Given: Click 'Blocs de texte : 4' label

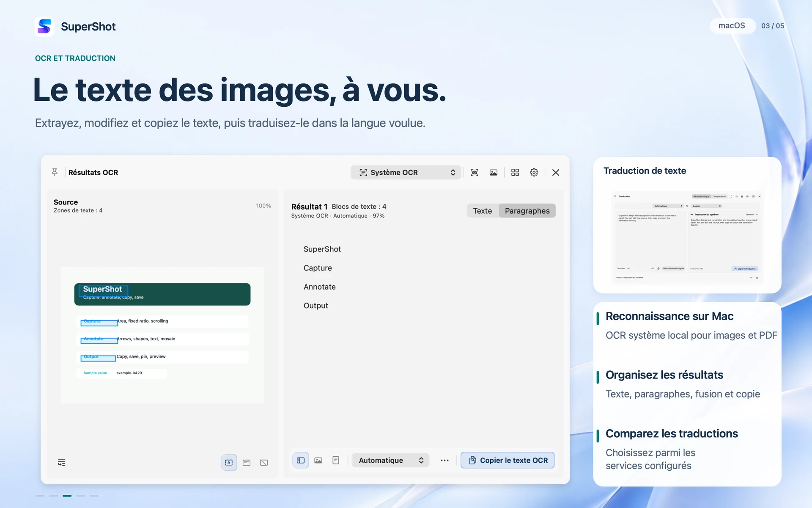Looking at the screenshot, I should 359,207.
